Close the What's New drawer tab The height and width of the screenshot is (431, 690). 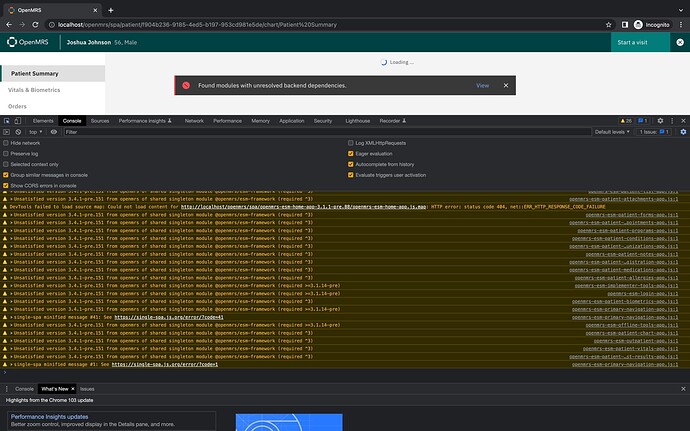(x=73, y=389)
